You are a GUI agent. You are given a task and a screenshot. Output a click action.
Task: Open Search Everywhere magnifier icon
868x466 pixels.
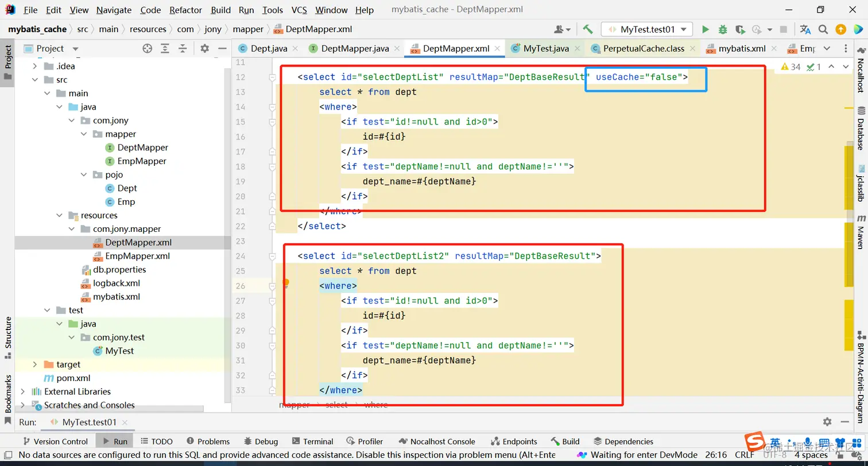(823, 29)
